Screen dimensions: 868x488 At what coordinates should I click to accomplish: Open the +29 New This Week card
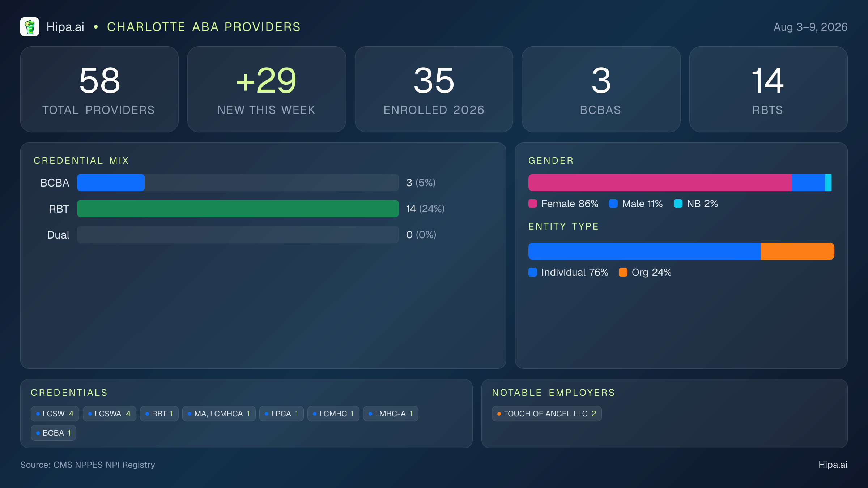pyautogui.click(x=267, y=89)
